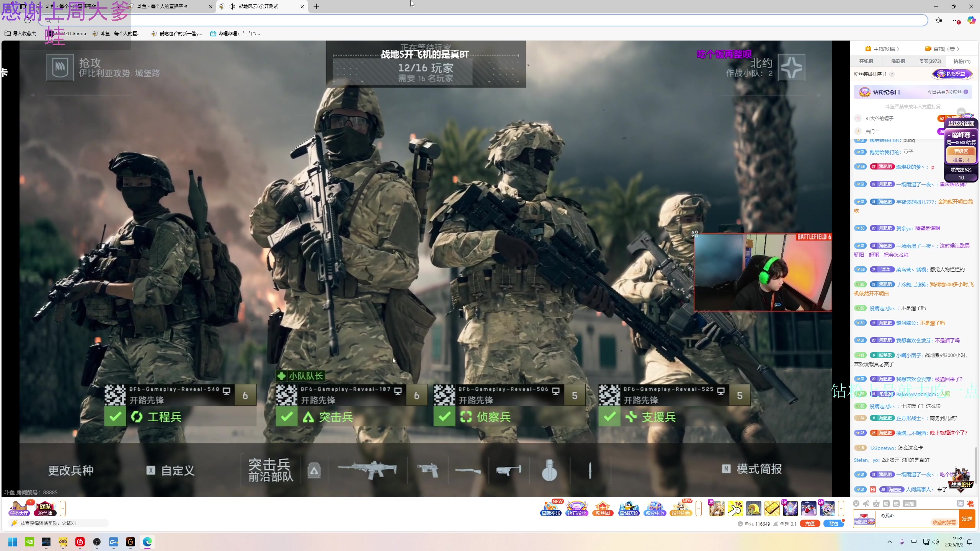Show hidden system tray icons chevron
The image size is (980, 551).
(x=890, y=542)
